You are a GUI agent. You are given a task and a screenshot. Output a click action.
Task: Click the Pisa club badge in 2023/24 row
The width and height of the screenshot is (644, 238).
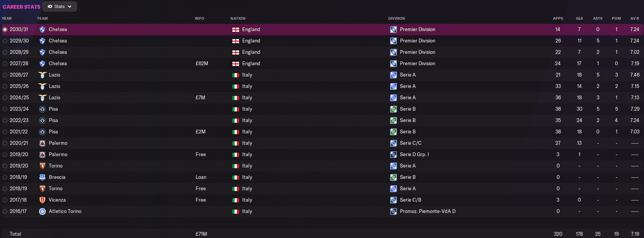pos(42,109)
